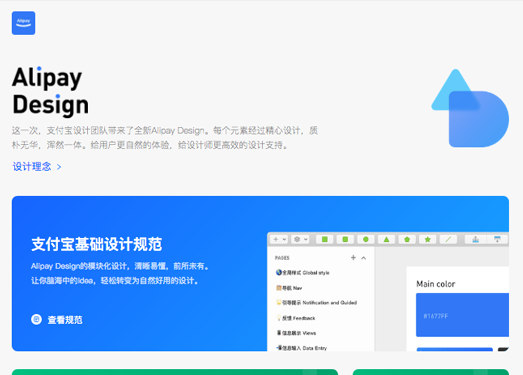523x375 pixels.
Task: Click the blue triangle-and-D shape graphic
Action: coord(470,108)
